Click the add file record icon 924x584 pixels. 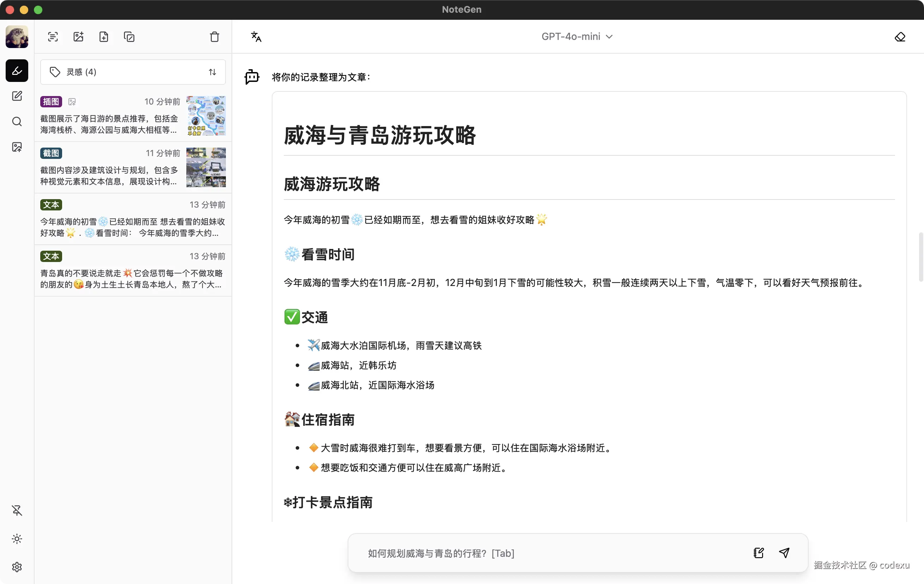tap(104, 37)
